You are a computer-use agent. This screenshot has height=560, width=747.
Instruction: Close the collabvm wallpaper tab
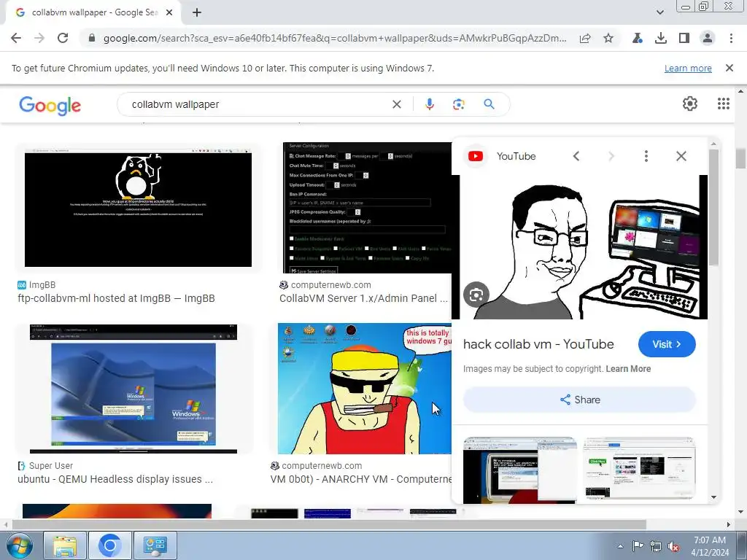(169, 13)
